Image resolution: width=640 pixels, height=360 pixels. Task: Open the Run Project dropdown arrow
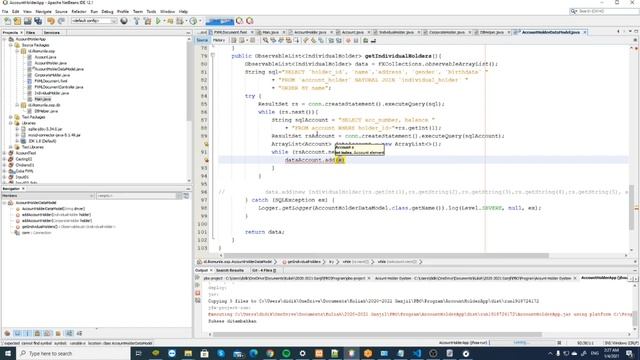tap(163, 21)
